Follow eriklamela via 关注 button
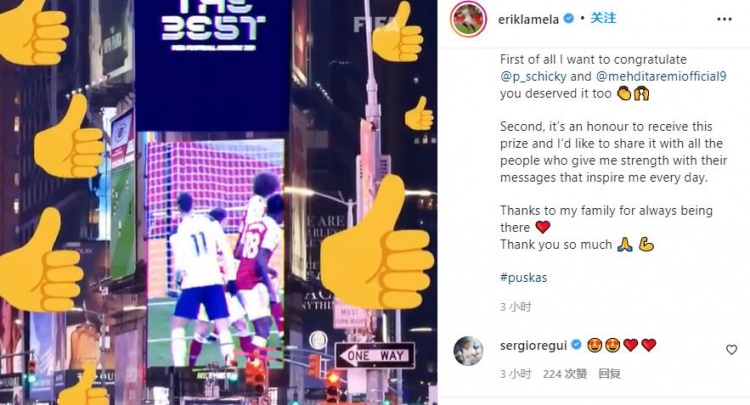The height and width of the screenshot is (405, 750). (603, 18)
